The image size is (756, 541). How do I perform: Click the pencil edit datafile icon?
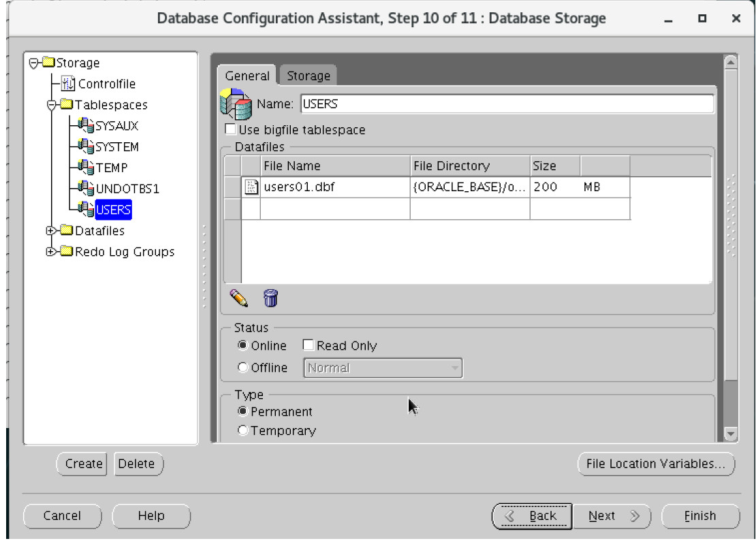pyautogui.click(x=238, y=298)
